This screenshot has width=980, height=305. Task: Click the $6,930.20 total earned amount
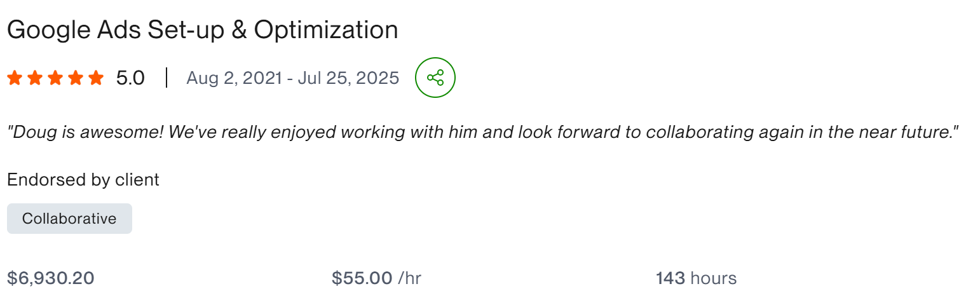[x=51, y=278]
